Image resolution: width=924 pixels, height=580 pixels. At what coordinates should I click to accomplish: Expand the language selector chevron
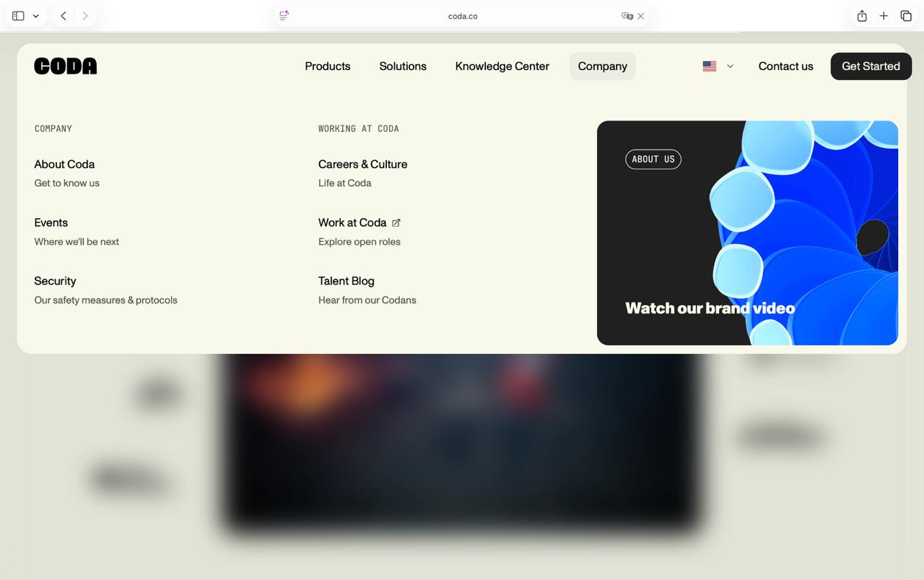pos(730,66)
